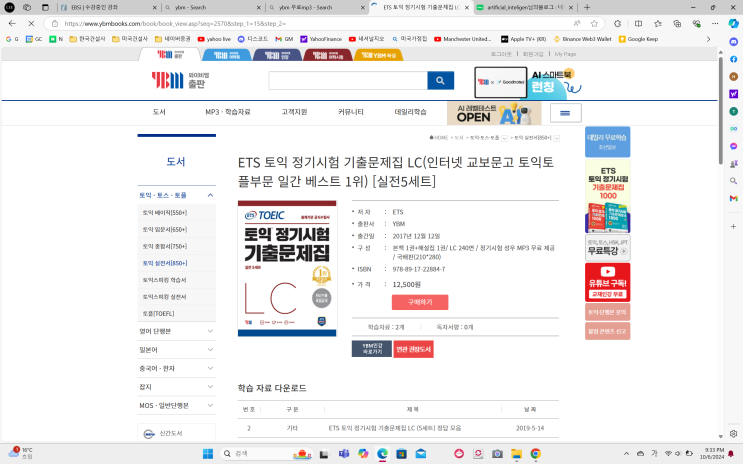Open breadcrumb 토익 실전서 dropdown arrow
Image resolution: width=743 pixels, height=464 pixels.
point(557,138)
